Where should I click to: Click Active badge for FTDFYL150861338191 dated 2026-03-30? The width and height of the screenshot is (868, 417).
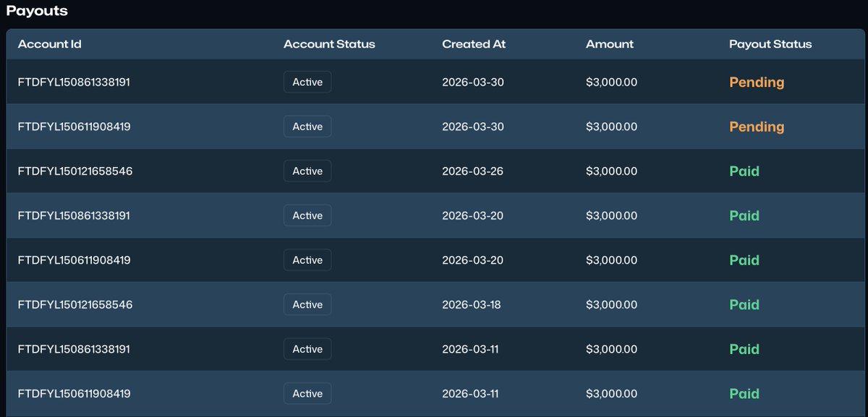pyautogui.click(x=307, y=82)
